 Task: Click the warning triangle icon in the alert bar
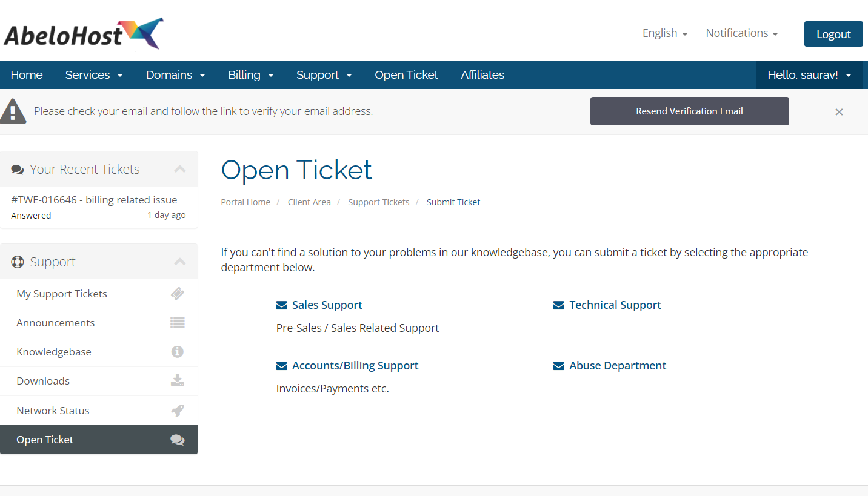click(x=13, y=111)
